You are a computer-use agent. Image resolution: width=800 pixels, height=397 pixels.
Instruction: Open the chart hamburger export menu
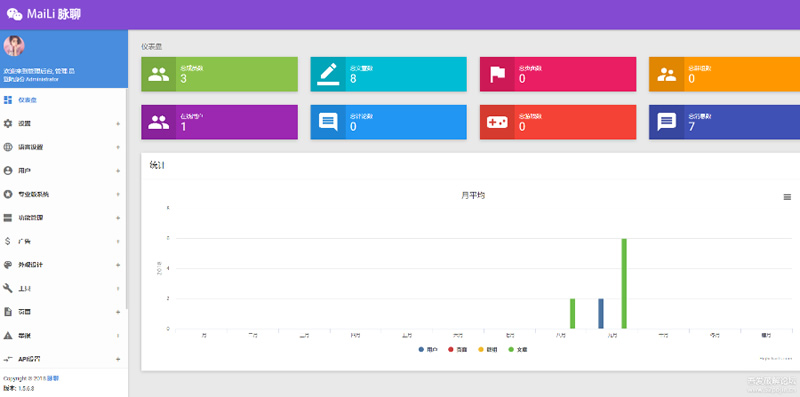(x=787, y=197)
